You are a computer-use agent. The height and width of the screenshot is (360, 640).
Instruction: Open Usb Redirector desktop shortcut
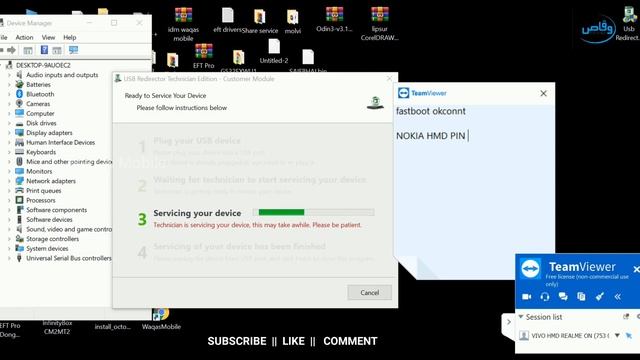point(629,24)
